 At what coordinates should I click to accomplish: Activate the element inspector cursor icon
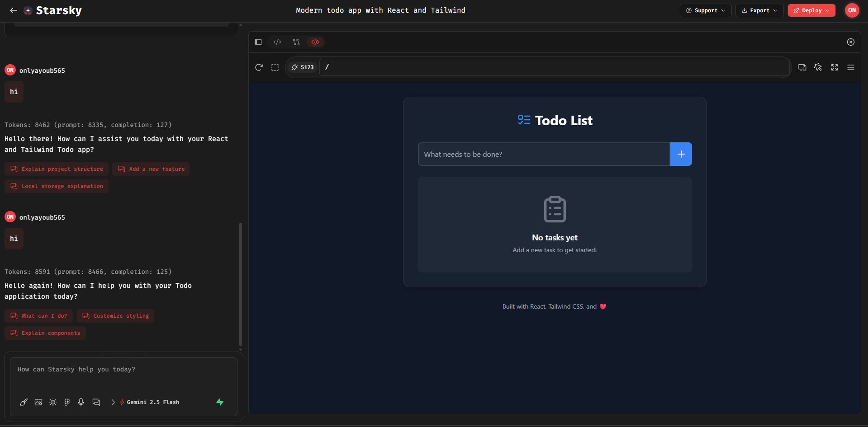[x=818, y=67]
